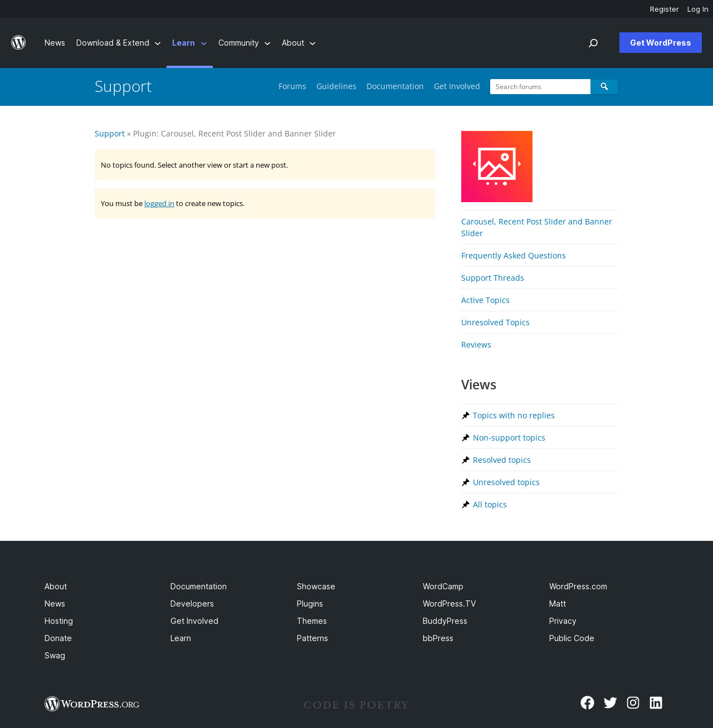
Task: Open Active Topics link
Action: click(485, 300)
